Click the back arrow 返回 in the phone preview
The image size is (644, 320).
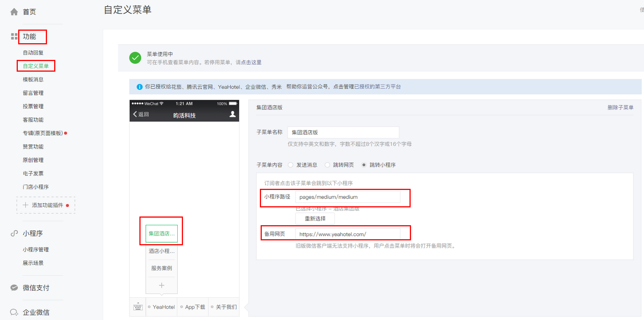[x=141, y=114]
